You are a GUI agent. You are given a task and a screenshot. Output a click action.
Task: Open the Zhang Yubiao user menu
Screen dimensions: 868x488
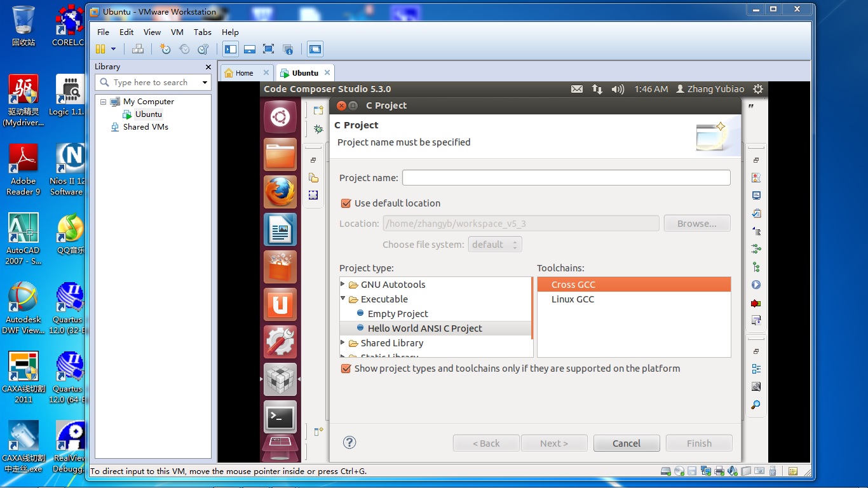coord(710,90)
